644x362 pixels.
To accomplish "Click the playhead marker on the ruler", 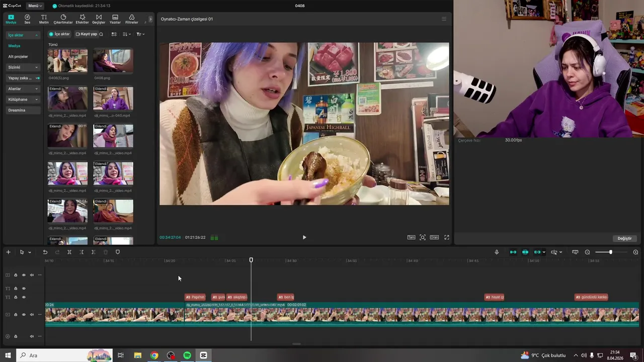I will (251, 260).
